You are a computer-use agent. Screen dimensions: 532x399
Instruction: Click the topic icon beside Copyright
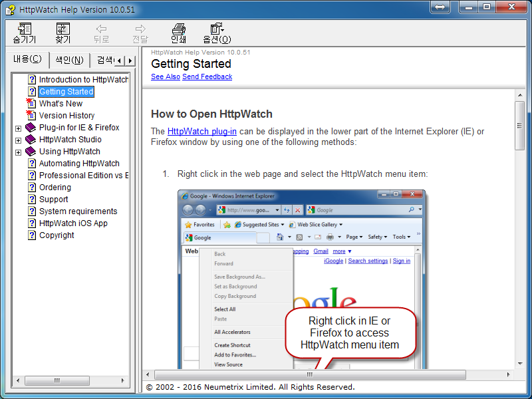pyautogui.click(x=31, y=235)
